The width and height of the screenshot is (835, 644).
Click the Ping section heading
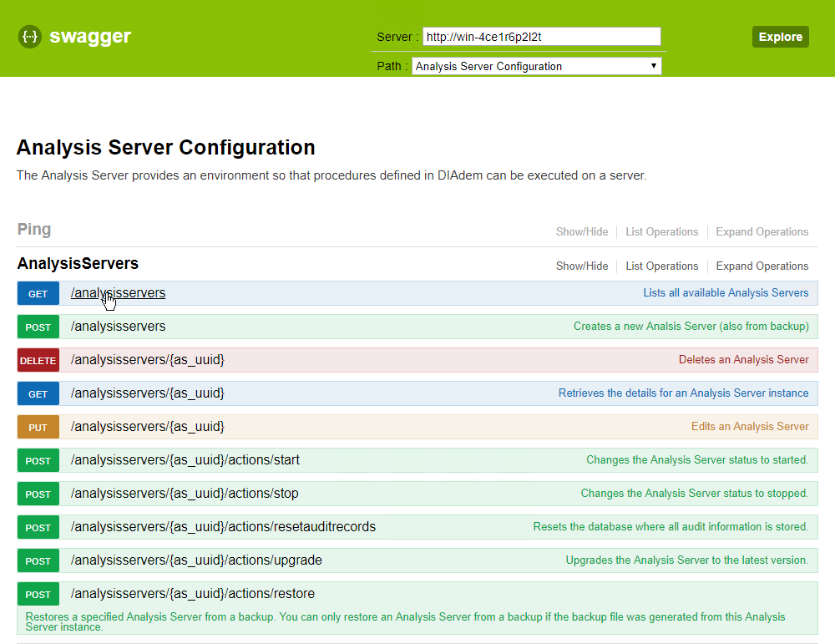(34, 230)
